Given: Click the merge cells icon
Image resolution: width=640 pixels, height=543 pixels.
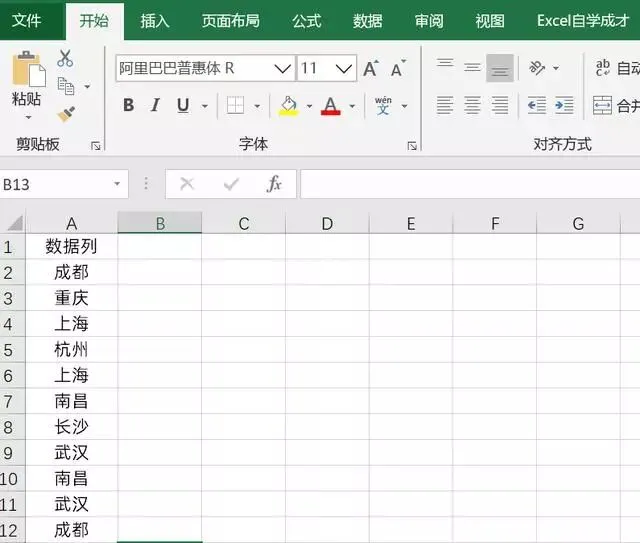Looking at the screenshot, I should point(602,105).
